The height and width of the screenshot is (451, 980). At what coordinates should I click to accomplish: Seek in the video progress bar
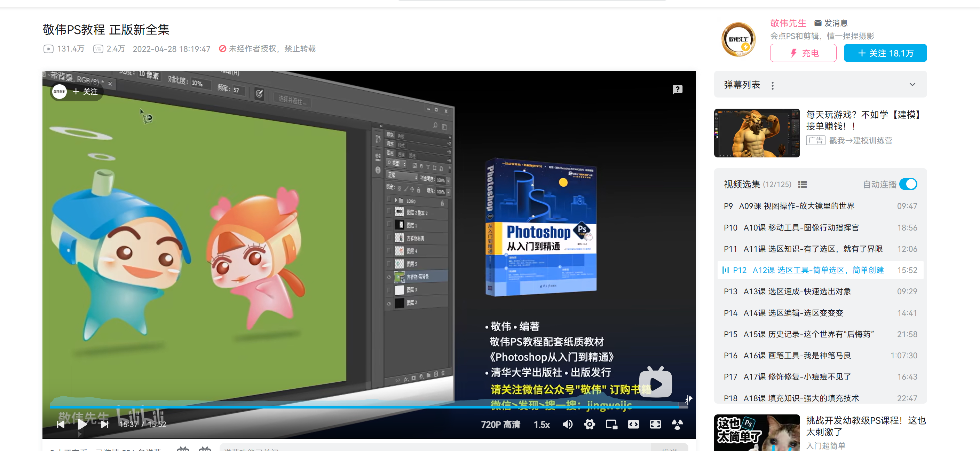click(368, 407)
